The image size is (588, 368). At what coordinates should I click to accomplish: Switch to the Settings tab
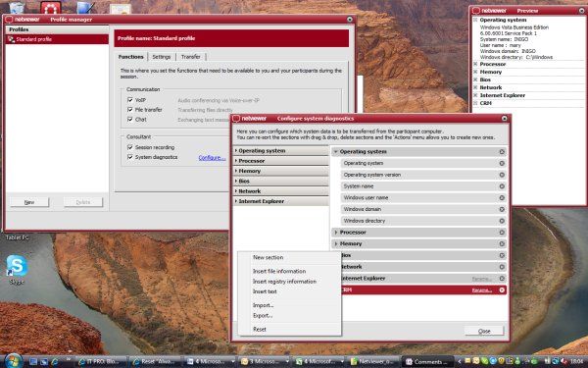(x=162, y=57)
